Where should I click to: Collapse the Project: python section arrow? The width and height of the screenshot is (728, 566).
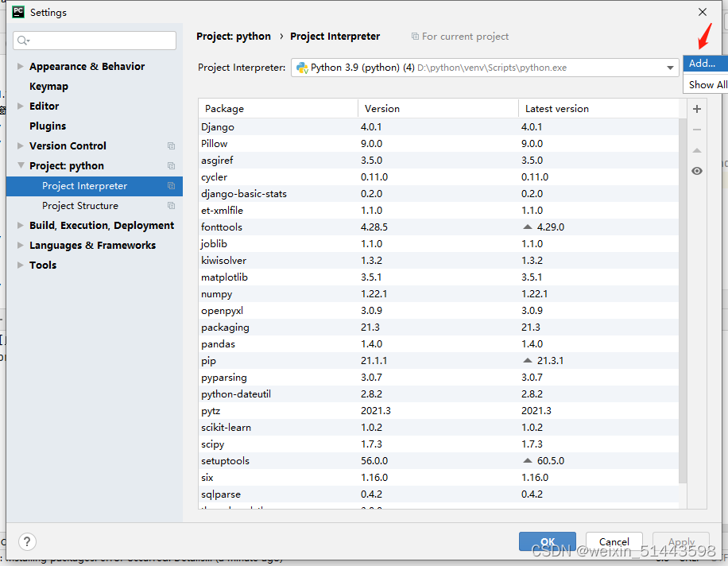(21, 166)
